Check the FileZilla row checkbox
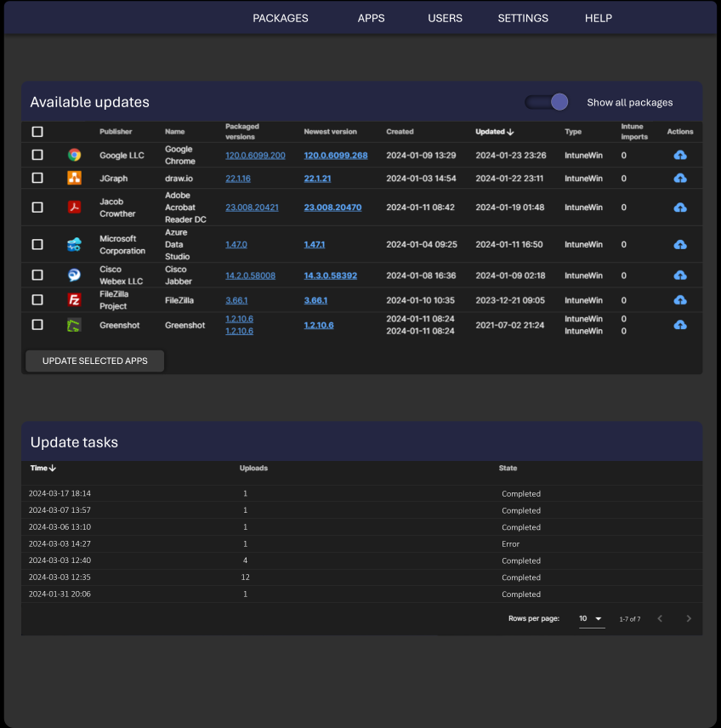 [37, 300]
